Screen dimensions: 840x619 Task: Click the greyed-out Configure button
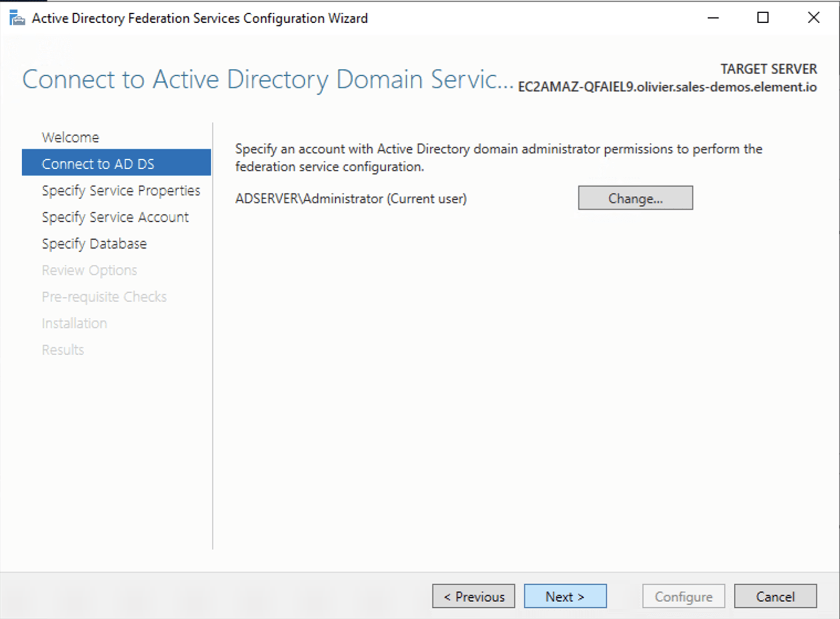(684, 596)
